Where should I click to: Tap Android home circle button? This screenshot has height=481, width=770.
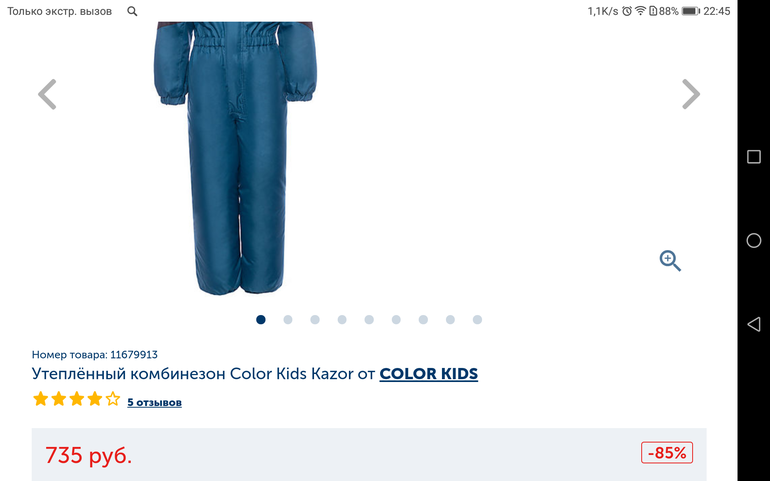coord(753,240)
